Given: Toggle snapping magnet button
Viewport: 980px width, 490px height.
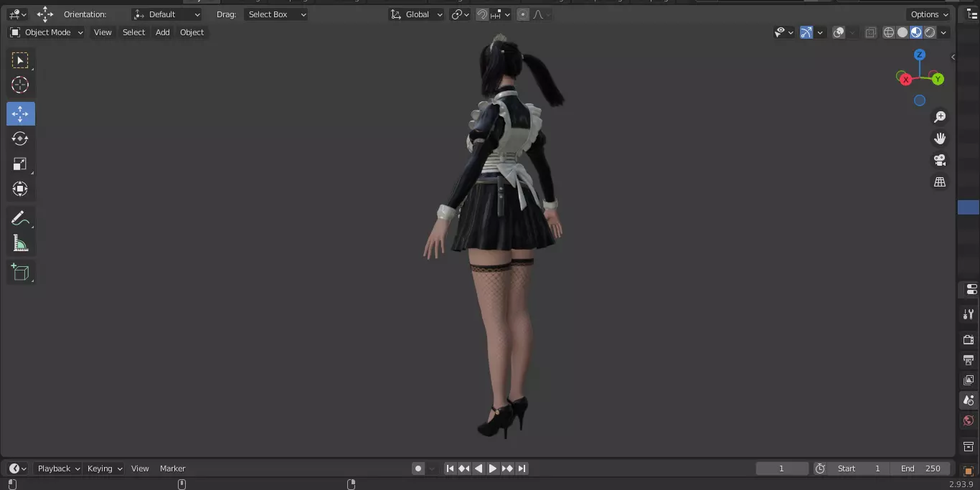Looking at the screenshot, I should click(482, 14).
